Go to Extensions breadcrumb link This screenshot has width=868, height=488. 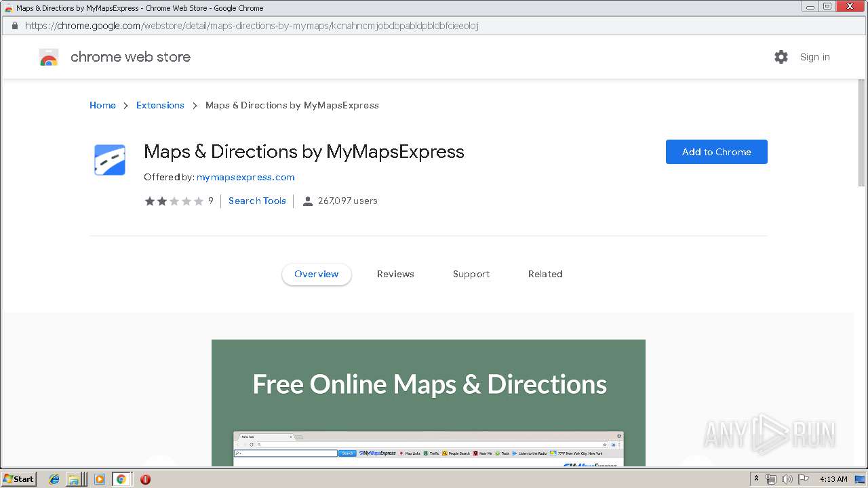coord(160,105)
